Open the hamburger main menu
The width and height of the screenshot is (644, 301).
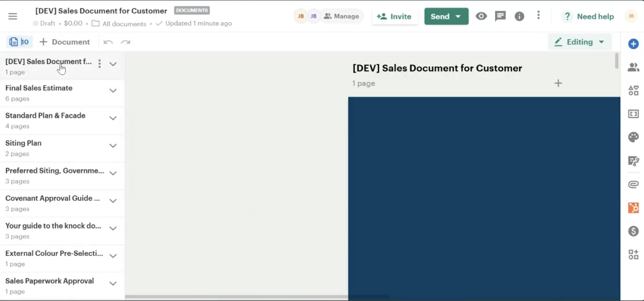coord(13,16)
